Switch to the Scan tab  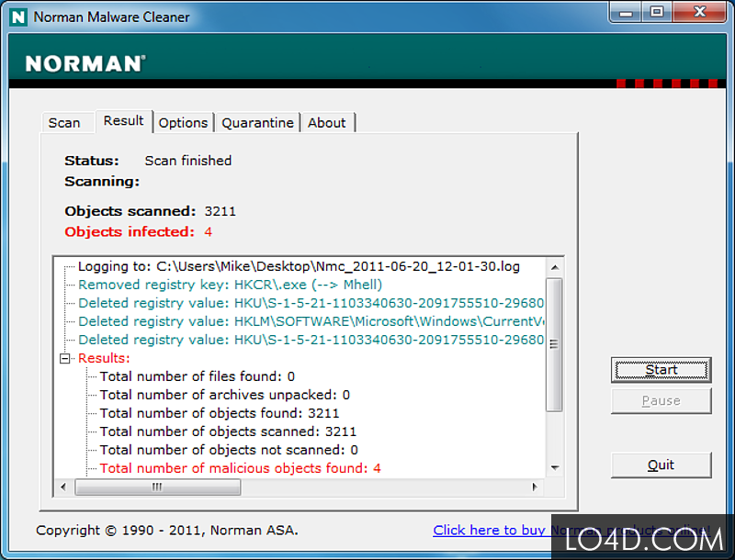66,122
